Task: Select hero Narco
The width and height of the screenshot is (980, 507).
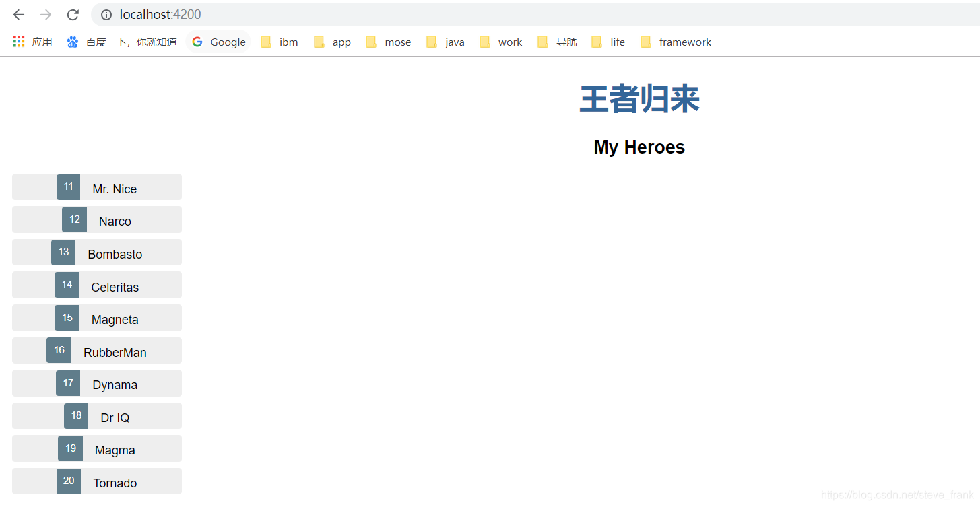Action: [x=97, y=219]
